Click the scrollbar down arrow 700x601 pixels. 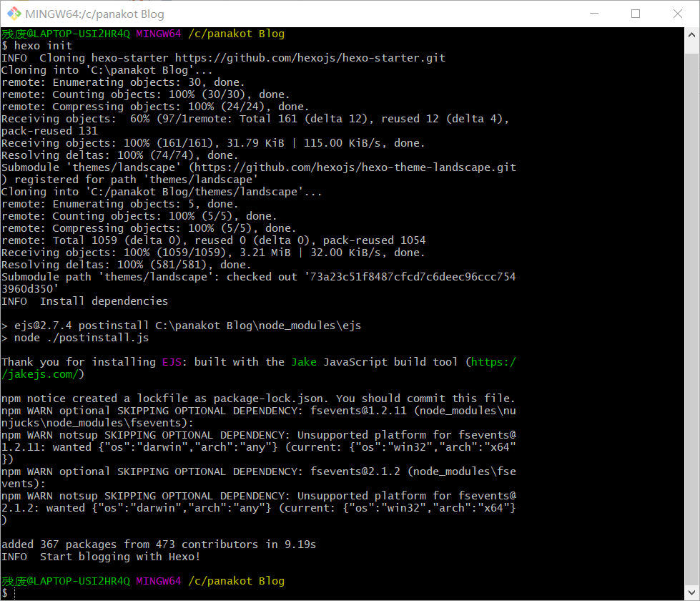pos(691,592)
